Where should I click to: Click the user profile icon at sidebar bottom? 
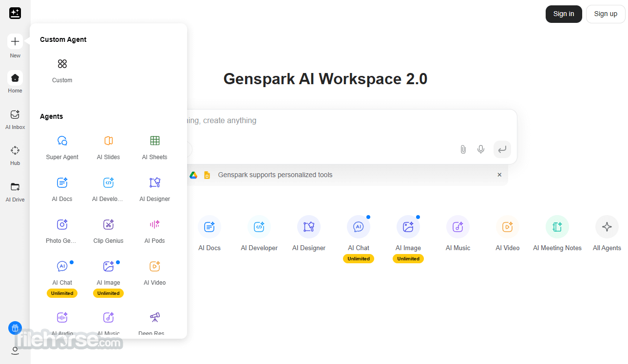coord(15,350)
